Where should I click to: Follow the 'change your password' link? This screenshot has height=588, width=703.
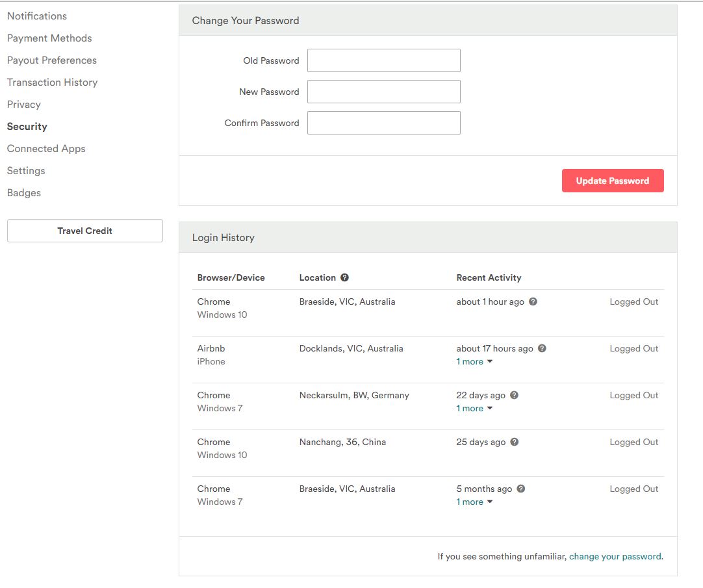615,556
